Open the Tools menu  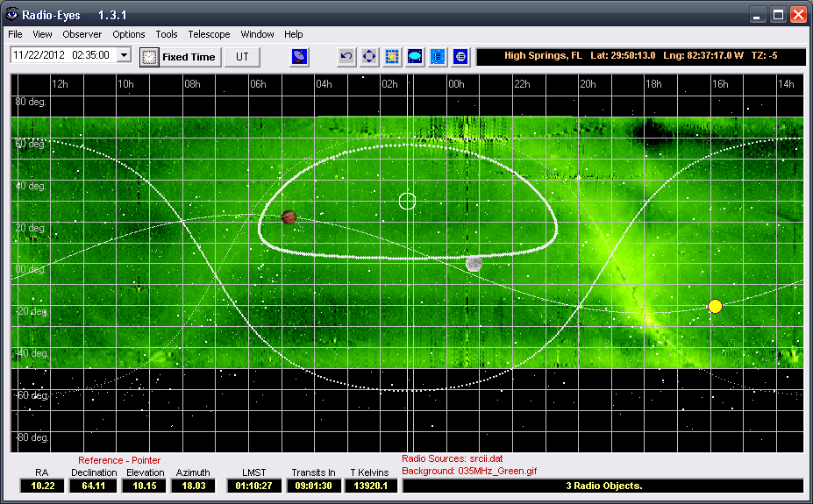[x=166, y=34]
